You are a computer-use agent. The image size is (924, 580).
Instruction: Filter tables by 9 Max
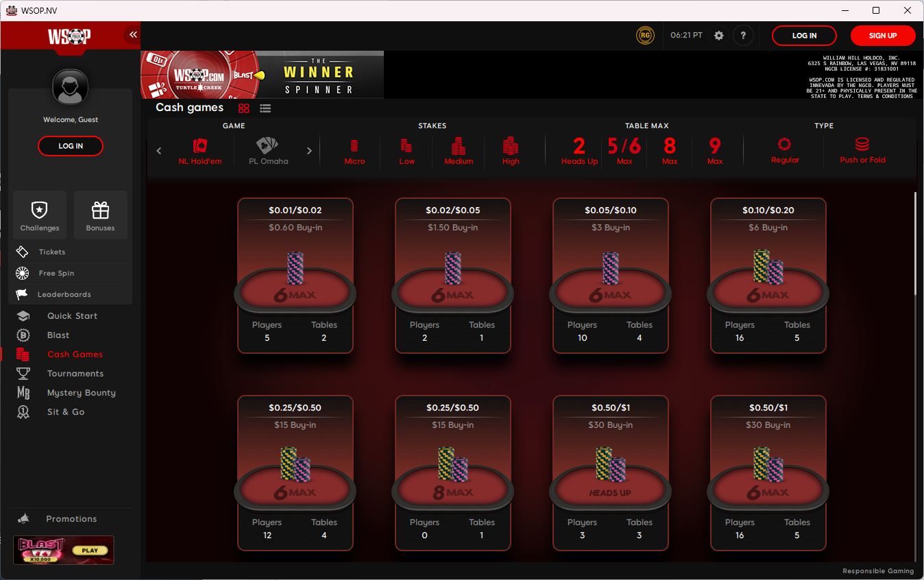[715, 152]
